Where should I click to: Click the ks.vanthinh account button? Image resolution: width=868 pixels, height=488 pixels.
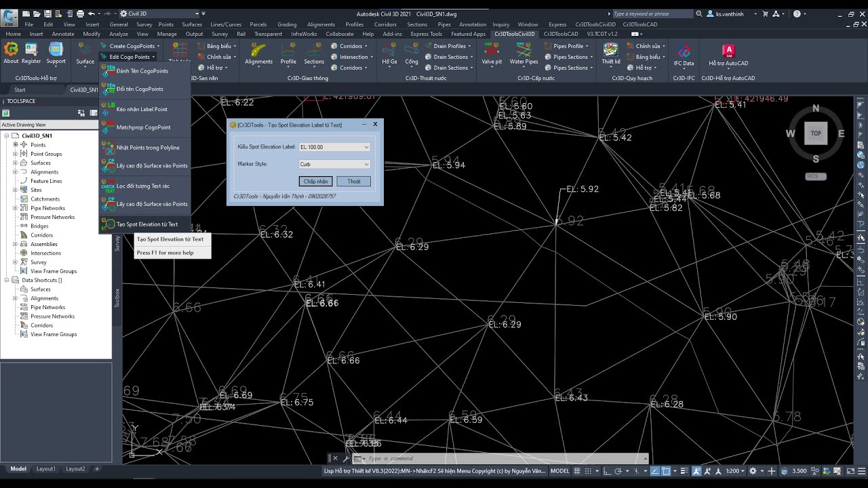coord(731,14)
